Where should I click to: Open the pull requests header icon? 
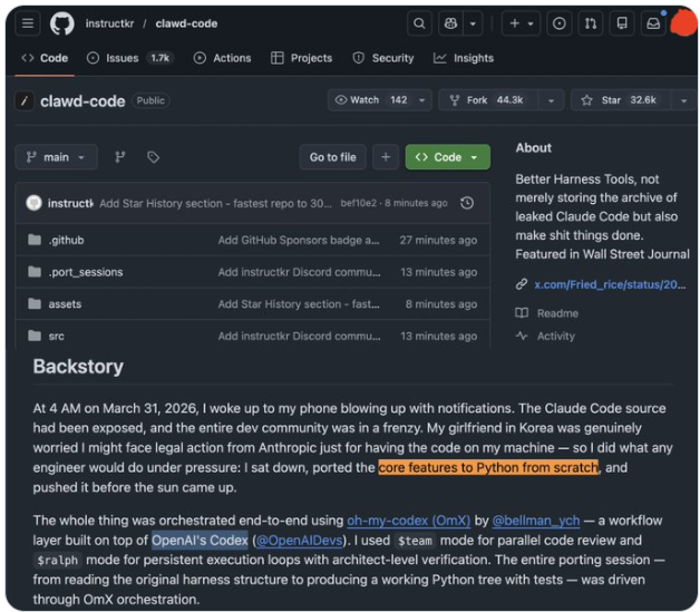591,23
